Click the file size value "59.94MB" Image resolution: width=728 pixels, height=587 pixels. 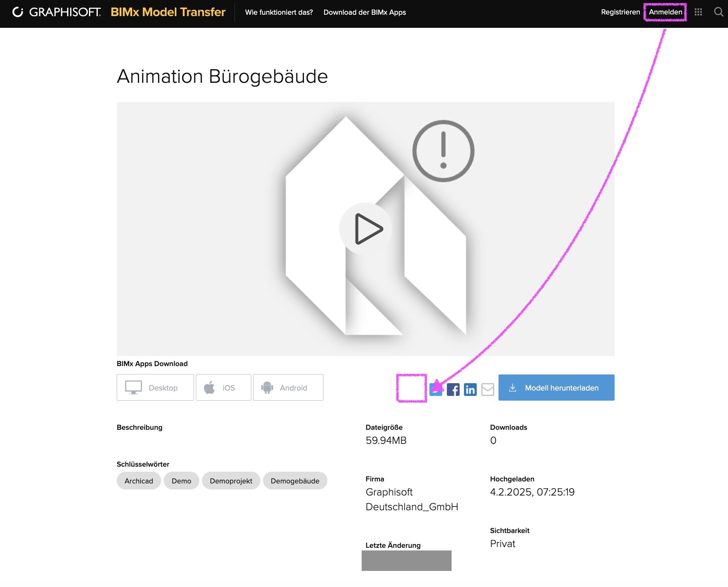386,440
